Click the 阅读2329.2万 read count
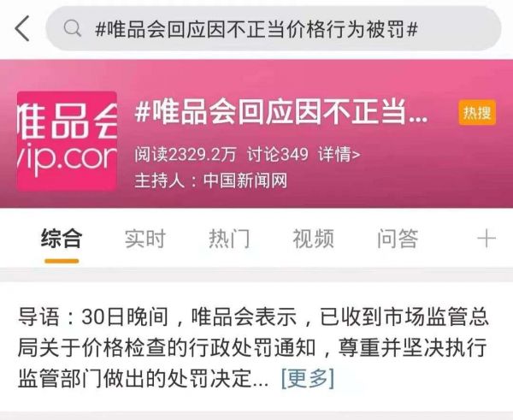The height and width of the screenshot is (420, 513). pyautogui.click(x=186, y=154)
